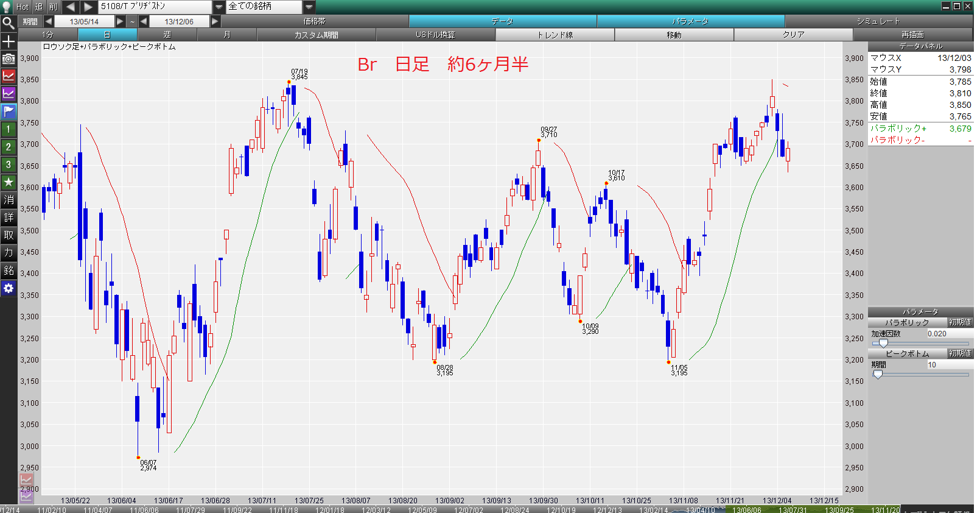The image size is (980, 513).
Task: Click the パラボリック+ value 3,679
Action: tap(960, 129)
